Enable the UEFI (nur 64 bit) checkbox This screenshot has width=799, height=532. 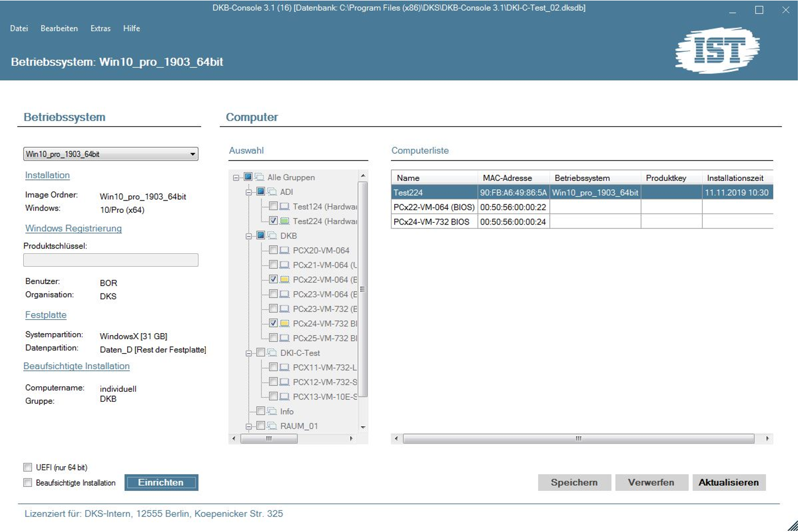tap(28, 467)
